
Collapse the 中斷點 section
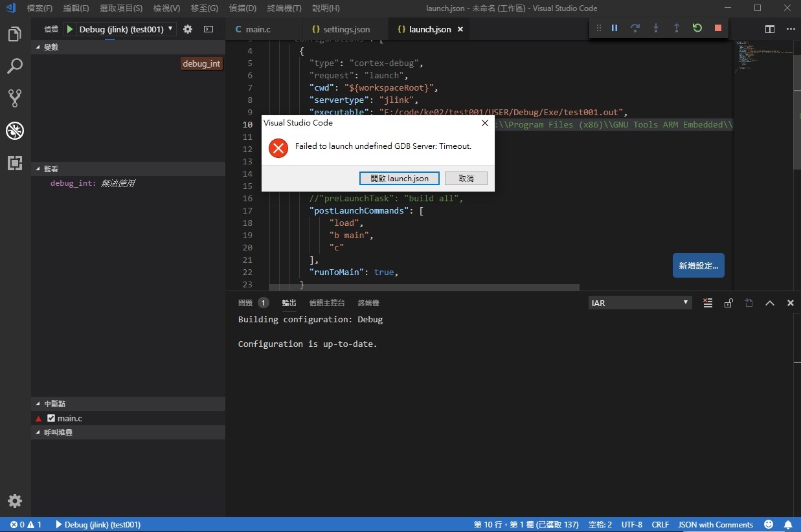pos(128,404)
